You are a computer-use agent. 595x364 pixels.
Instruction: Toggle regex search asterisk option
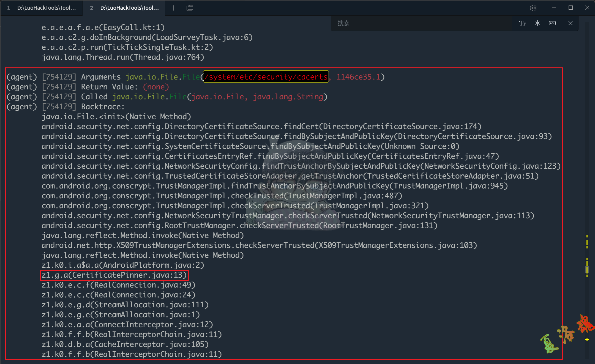point(537,23)
